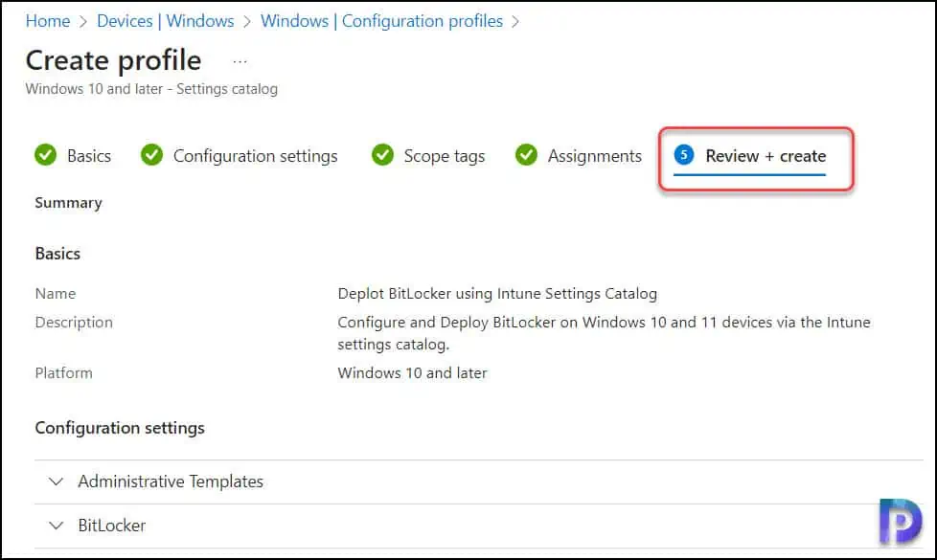Click the Description field label
Image resolution: width=937 pixels, height=560 pixels.
74,323
